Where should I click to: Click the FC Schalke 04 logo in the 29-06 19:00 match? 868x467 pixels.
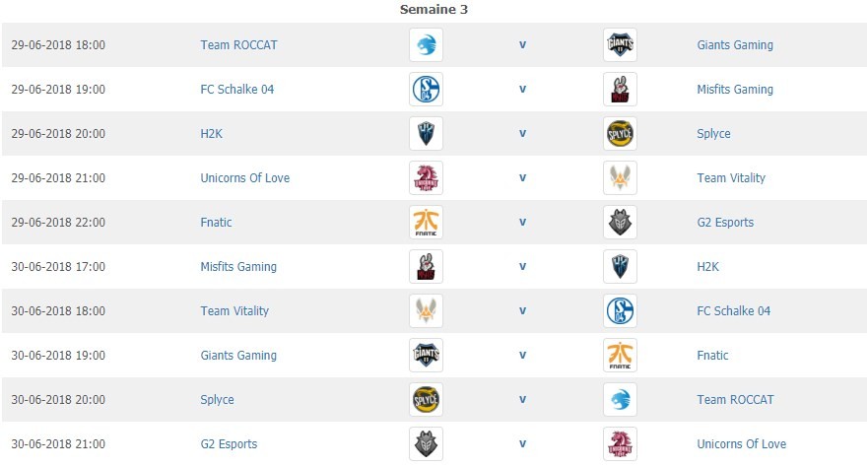(426, 89)
